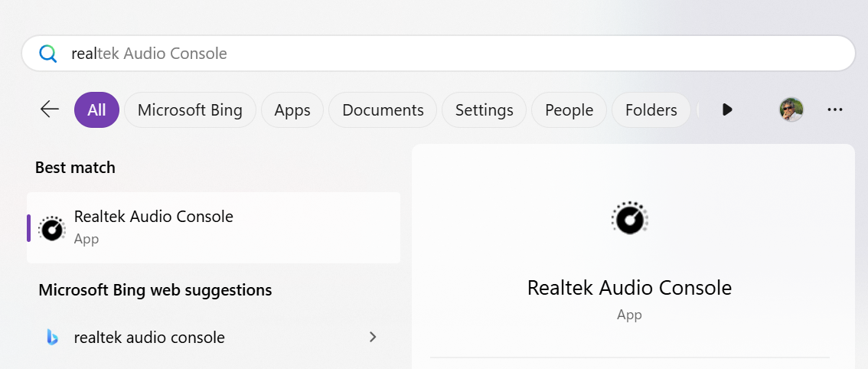Click the Realtek icon in Best match
Viewport: 868px width, 369px height.
[x=51, y=227]
